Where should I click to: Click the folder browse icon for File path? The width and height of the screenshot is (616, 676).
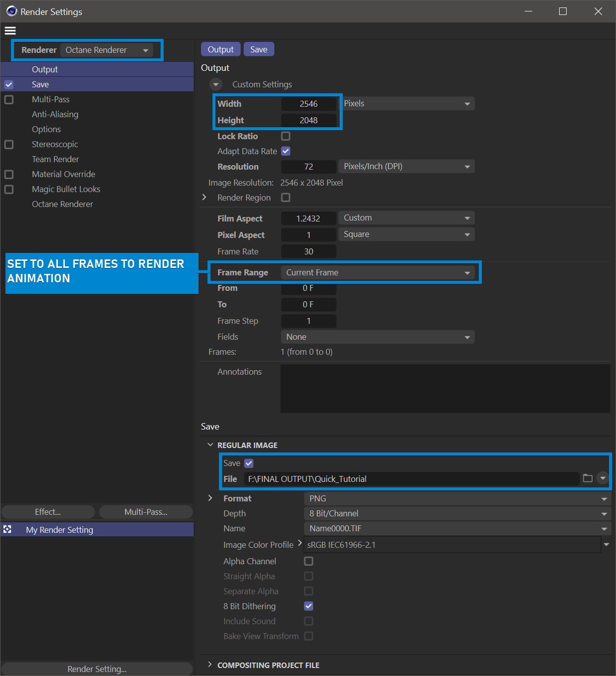pos(588,478)
